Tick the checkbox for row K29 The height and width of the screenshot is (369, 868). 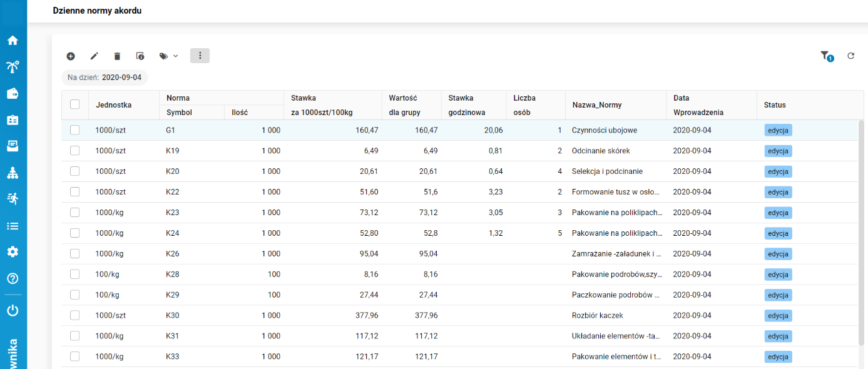tap(75, 295)
